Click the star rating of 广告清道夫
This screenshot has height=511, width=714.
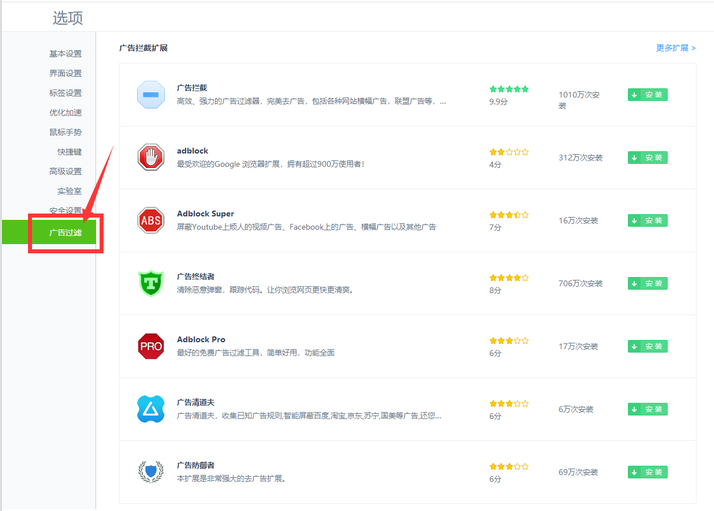point(509,403)
